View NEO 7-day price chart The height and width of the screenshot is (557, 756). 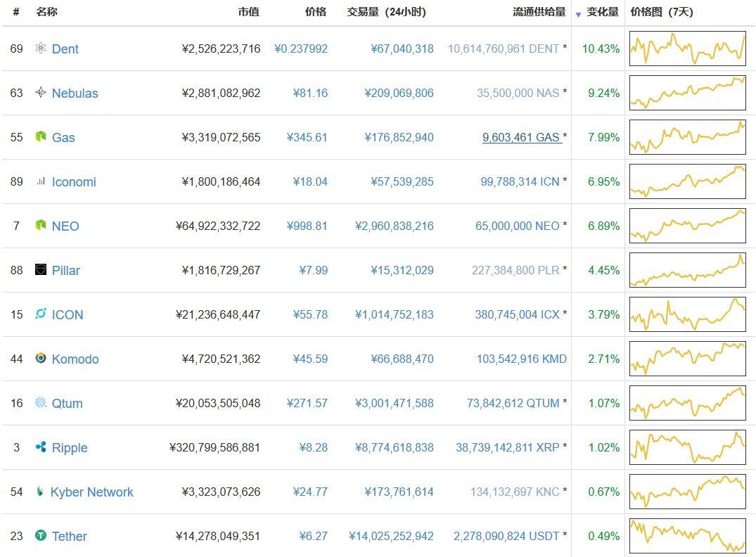click(x=688, y=226)
